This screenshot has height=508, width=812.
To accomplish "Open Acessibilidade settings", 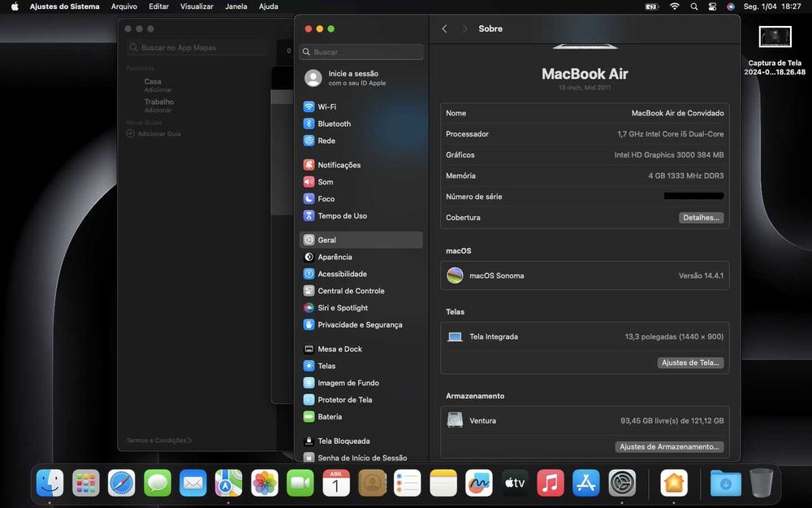I will click(x=361, y=274).
